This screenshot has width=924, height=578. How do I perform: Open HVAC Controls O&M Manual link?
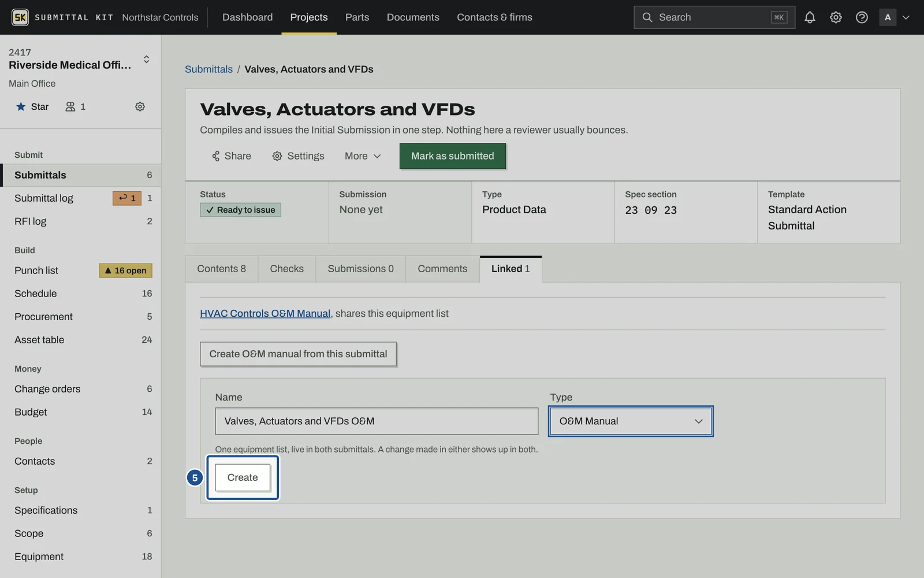tap(265, 313)
